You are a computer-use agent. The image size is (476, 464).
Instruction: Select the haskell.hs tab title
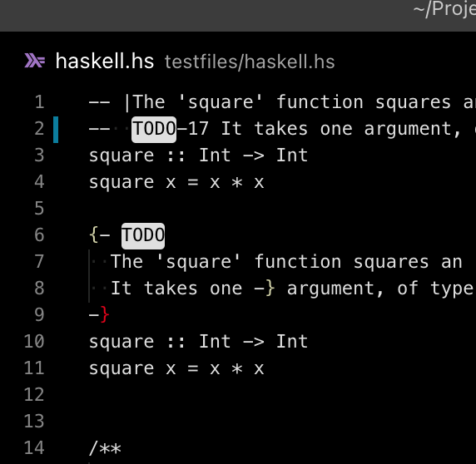pos(105,62)
